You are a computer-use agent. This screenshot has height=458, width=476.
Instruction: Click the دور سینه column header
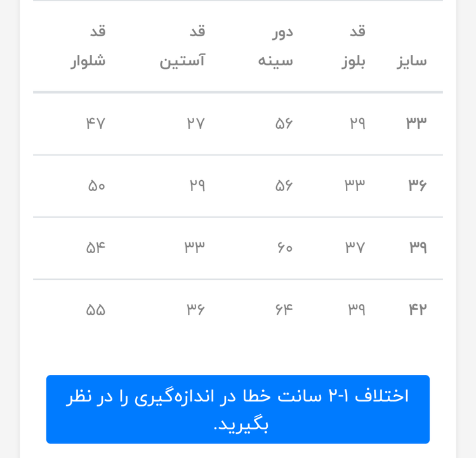pos(275,46)
